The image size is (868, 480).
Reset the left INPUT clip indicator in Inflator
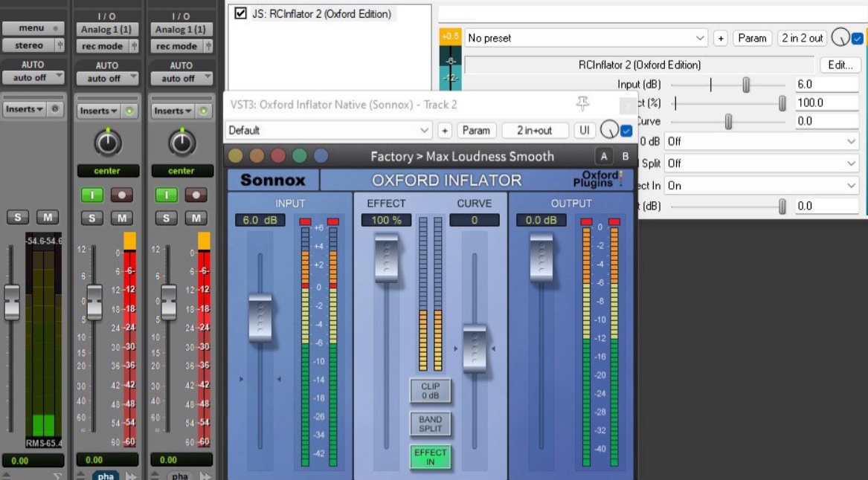click(305, 221)
